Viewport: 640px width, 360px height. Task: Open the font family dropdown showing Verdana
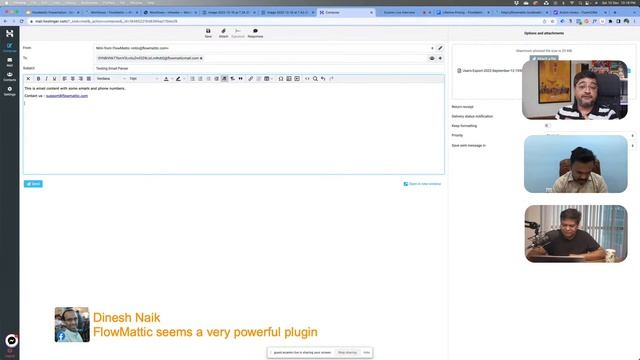pyautogui.click(x=111, y=79)
